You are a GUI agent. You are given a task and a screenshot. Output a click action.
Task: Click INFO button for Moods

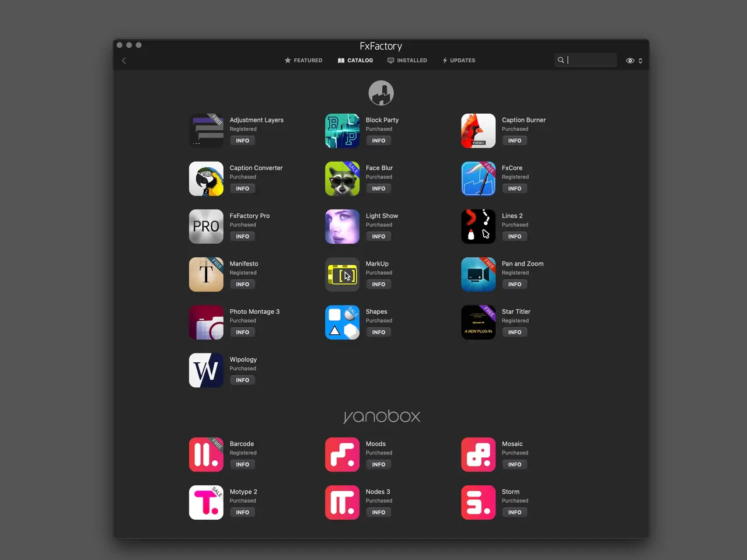[379, 464]
